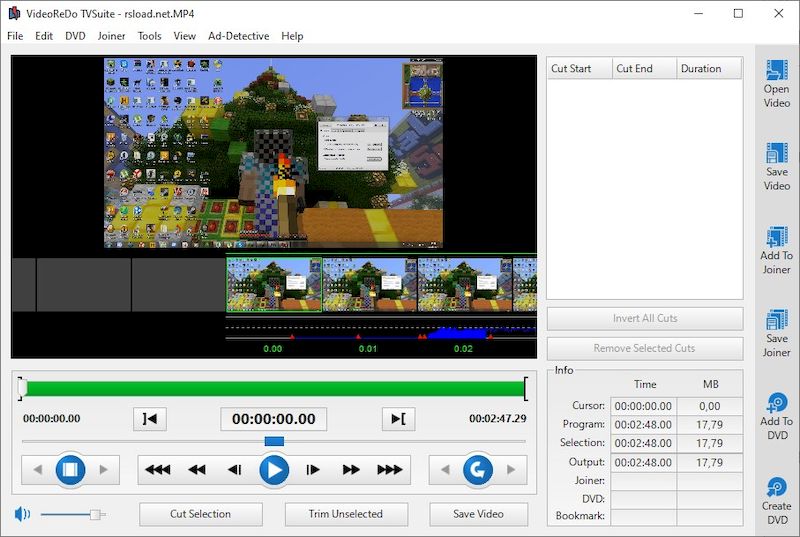800x537 pixels.
Task: Mute audio with the speaker icon
Action: pyautogui.click(x=22, y=514)
